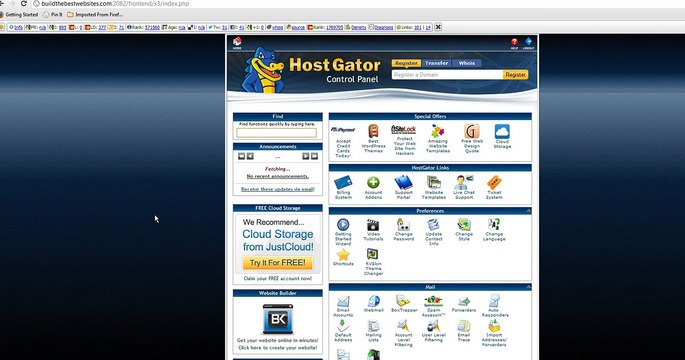Open Shortcuts star icon
The width and height of the screenshot is (685, 360).
point(343,257)
